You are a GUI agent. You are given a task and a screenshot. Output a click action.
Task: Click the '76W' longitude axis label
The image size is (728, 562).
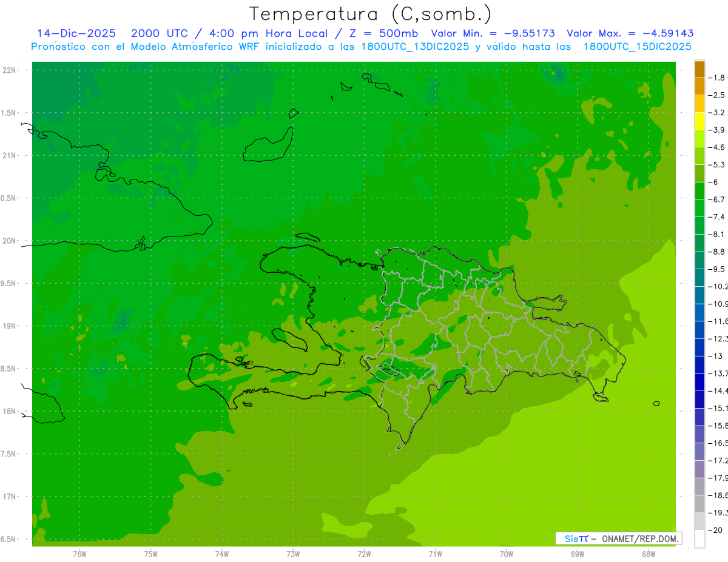pyautogui.click(x=79, y=554)
